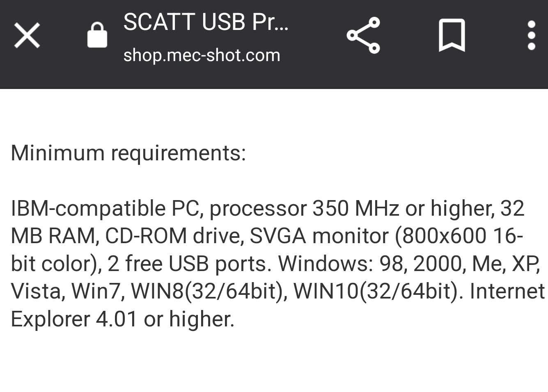The height and width of the screenshot is (392, 548).
Task: Tap the Explorer 4.01 text
Action: pos(74,319)
